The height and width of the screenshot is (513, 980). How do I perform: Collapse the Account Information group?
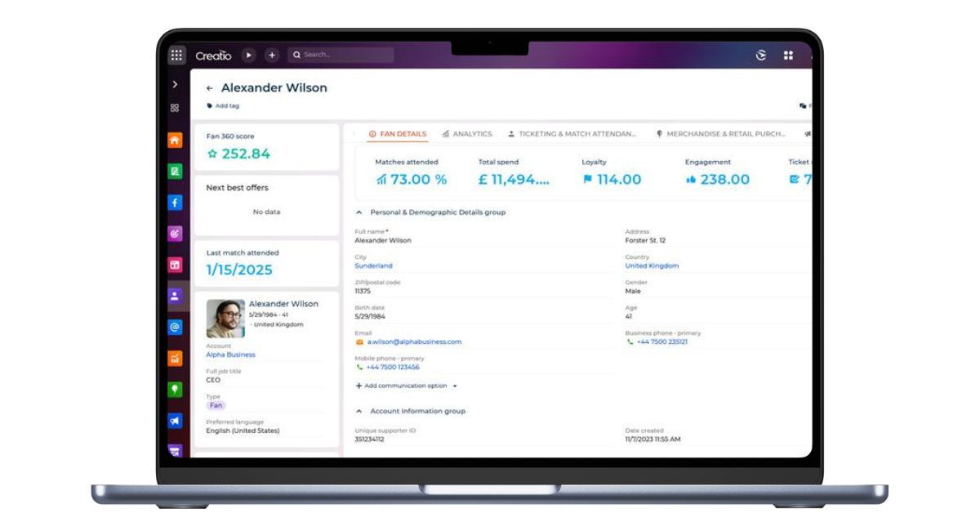pos(358,411)
